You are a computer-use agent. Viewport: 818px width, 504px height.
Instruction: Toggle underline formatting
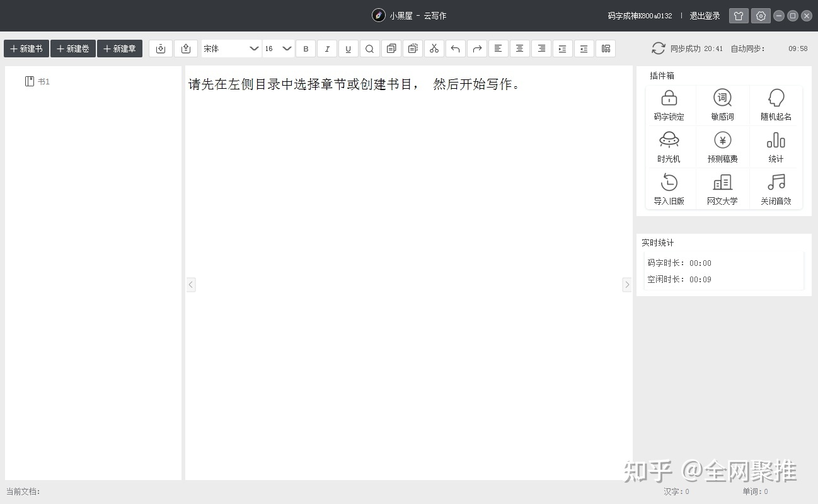pyautogui.click(x=349, y=49)
